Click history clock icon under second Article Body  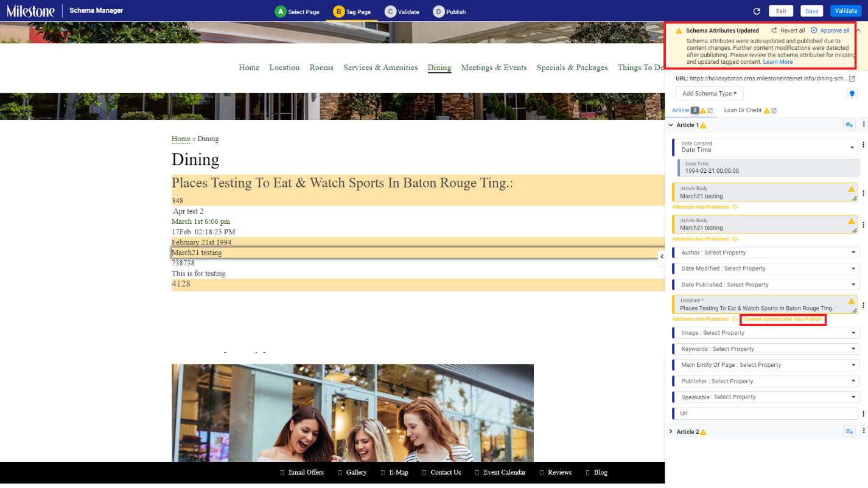coord(735,239)
